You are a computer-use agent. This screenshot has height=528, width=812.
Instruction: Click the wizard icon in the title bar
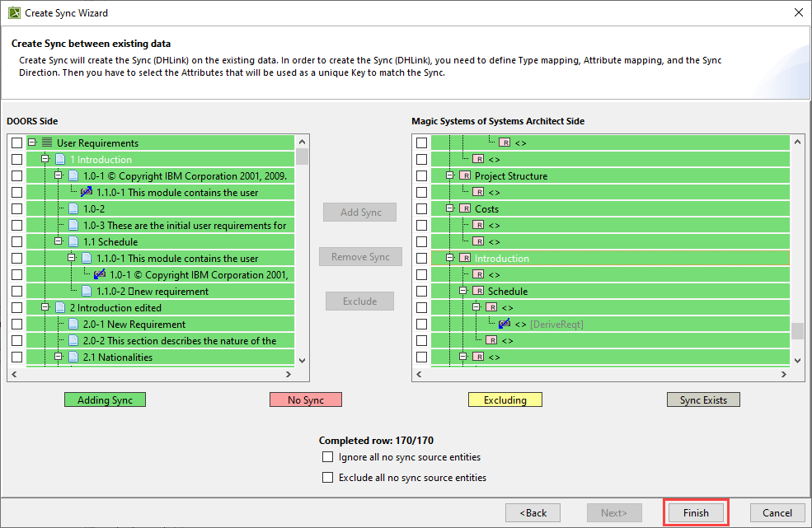pyautogui.click(x=14, y=13)
